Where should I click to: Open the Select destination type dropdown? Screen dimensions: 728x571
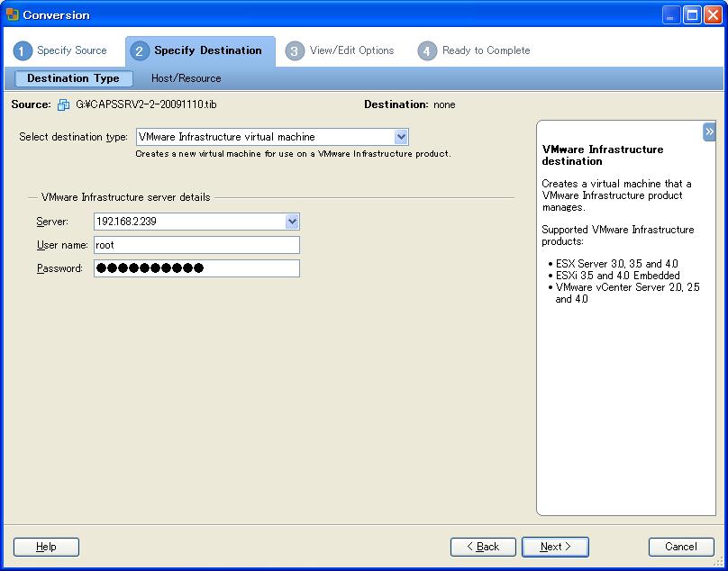[x=272, y=137]
